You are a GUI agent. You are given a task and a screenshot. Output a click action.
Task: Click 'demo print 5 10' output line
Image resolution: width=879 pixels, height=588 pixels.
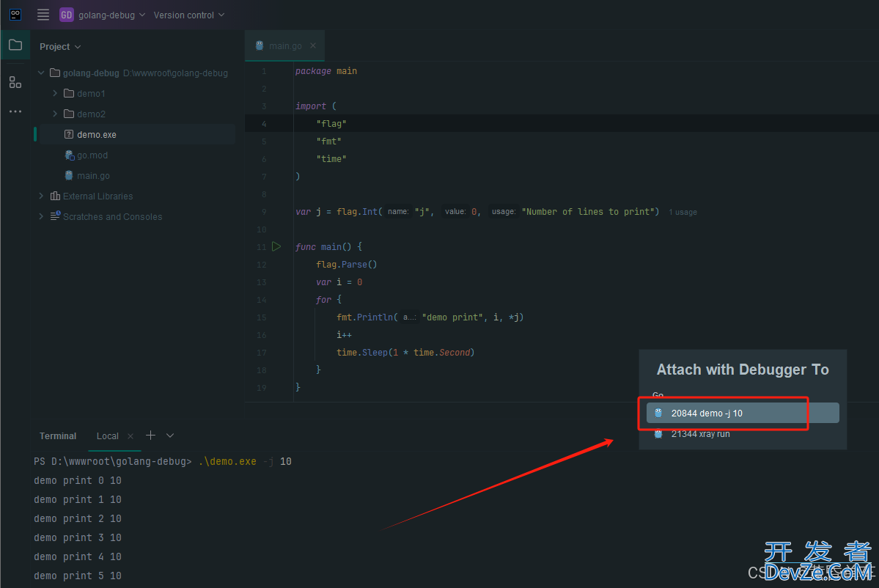[x=78, y=576]
